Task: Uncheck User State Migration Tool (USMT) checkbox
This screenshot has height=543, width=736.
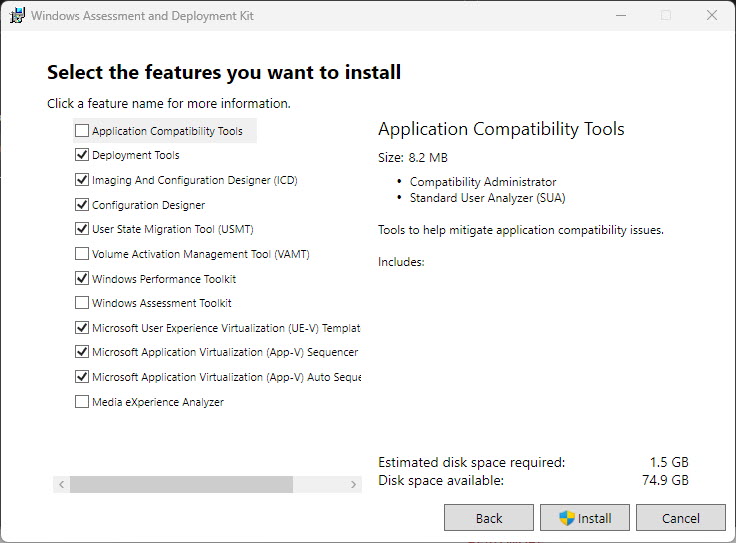Action: point(82,229)
